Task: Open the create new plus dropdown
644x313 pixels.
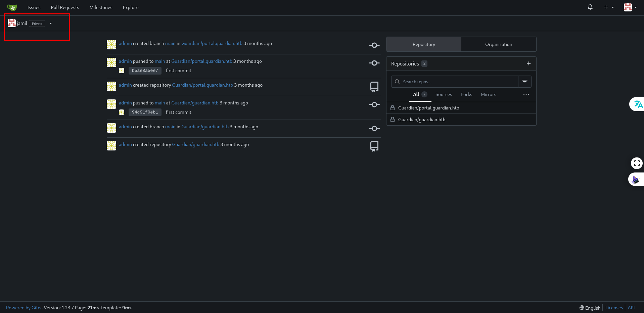Action: 608,7
